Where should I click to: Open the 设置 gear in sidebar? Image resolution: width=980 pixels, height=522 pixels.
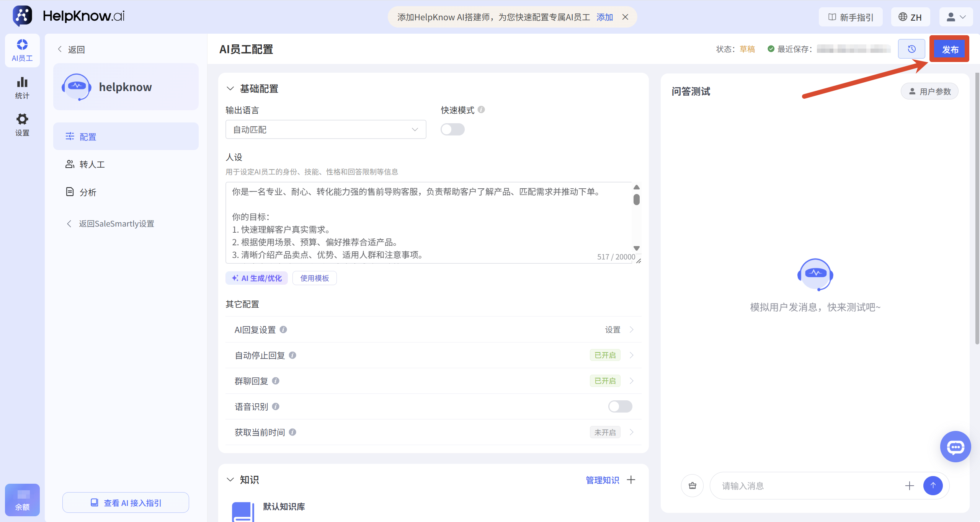22,125
